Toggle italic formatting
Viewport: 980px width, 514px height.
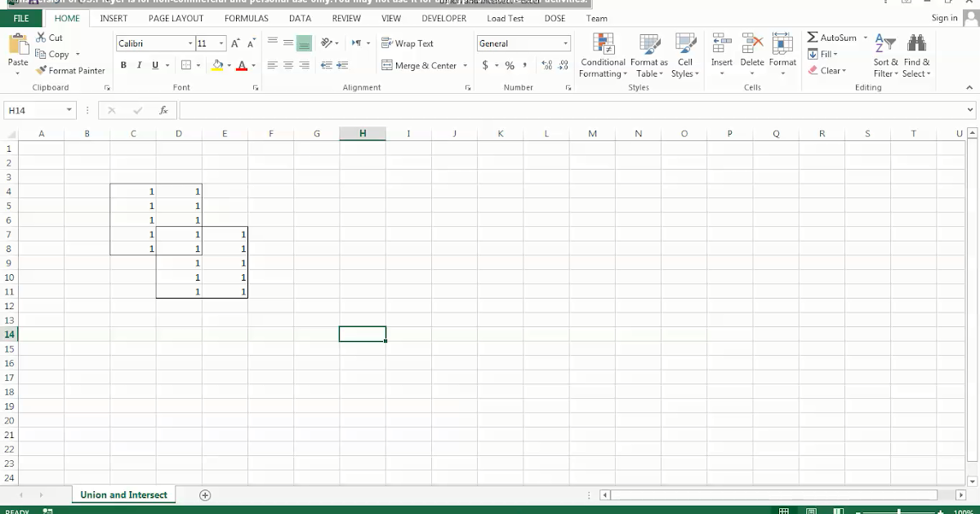click(139, 64)
